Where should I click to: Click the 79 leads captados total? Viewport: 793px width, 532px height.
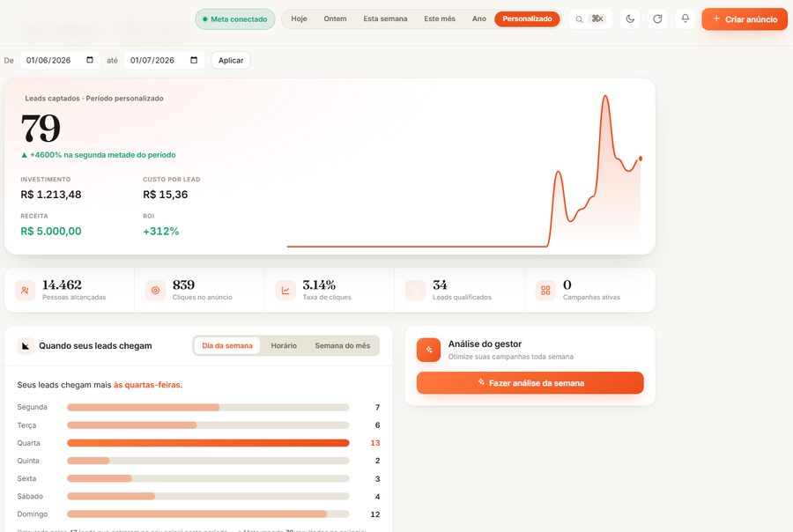click(x=41, y=128)
